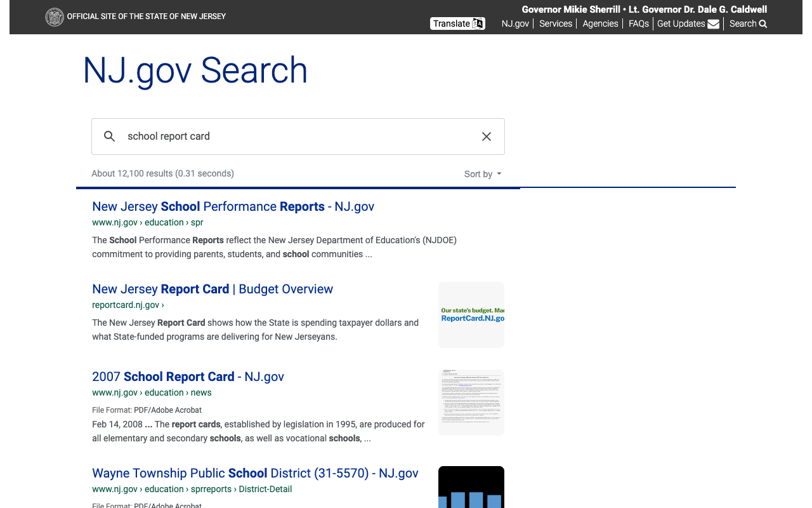The image size is (812, 508).
Task: Click Official Site of the State of New Jersey text
Action: (x=147, y=17)
